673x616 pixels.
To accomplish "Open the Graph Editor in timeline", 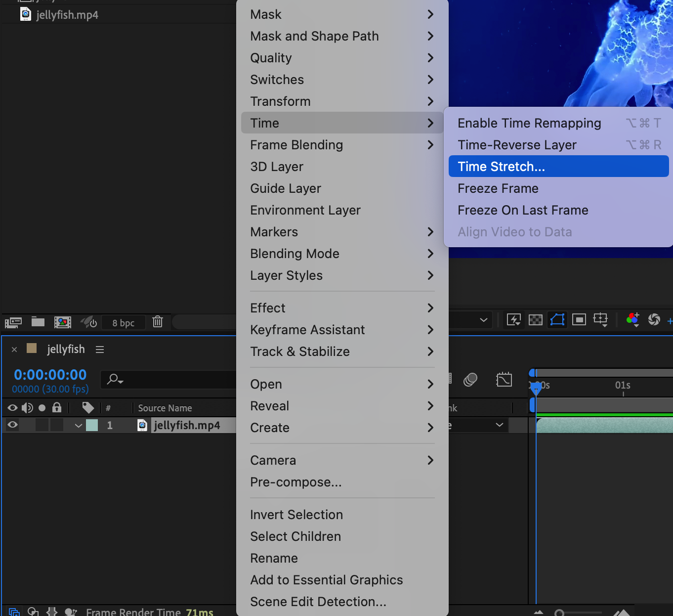I will click(x=504, y=380).
